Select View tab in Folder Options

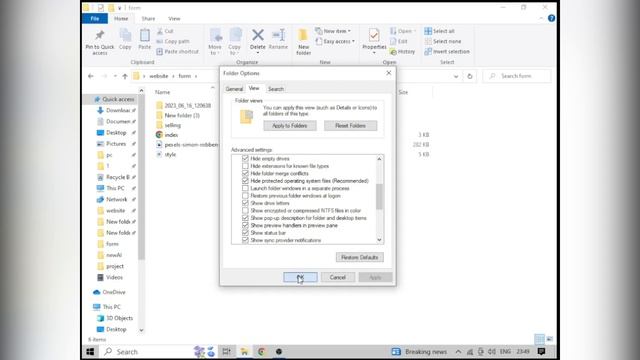point(254,88)
